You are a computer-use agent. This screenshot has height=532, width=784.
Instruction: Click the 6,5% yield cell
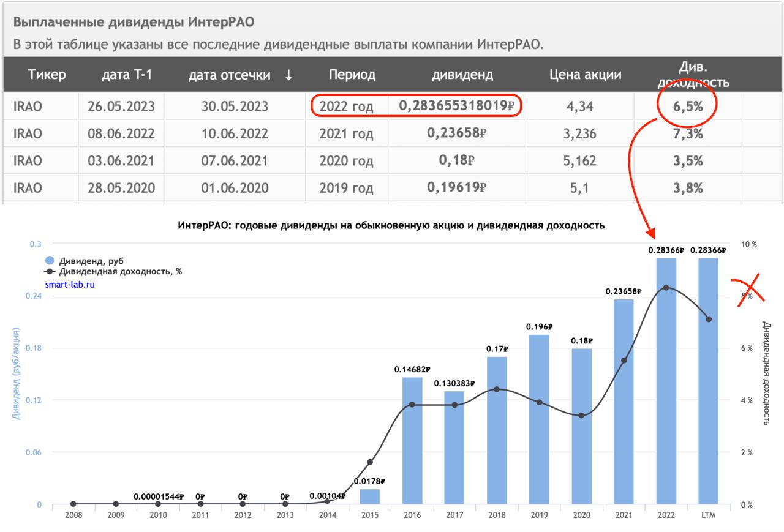[688, 107]
